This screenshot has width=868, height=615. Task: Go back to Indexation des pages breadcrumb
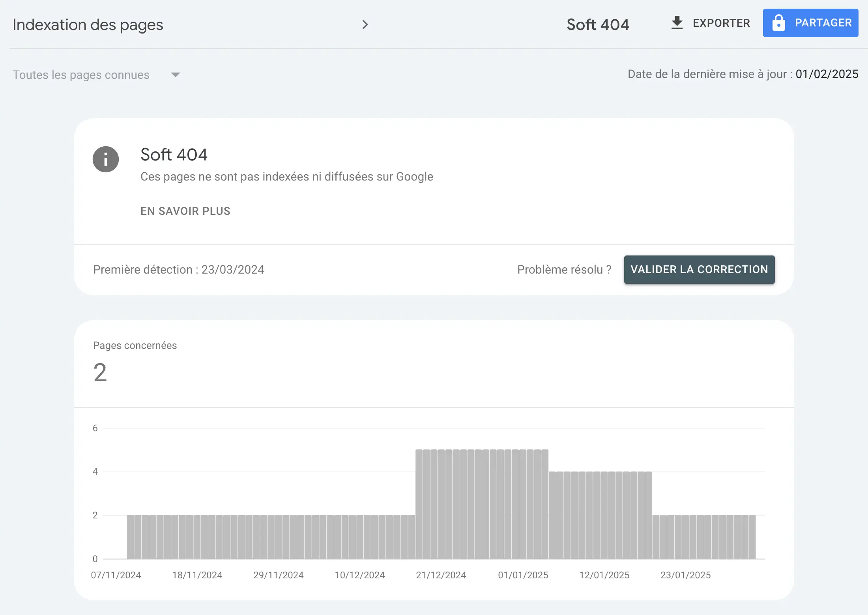click(88, 24)
